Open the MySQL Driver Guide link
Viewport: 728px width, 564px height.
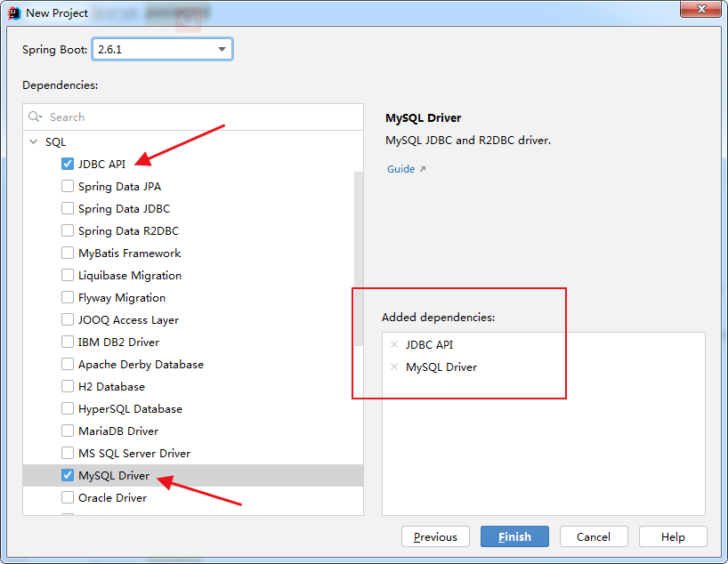click(x=401, y=169)
